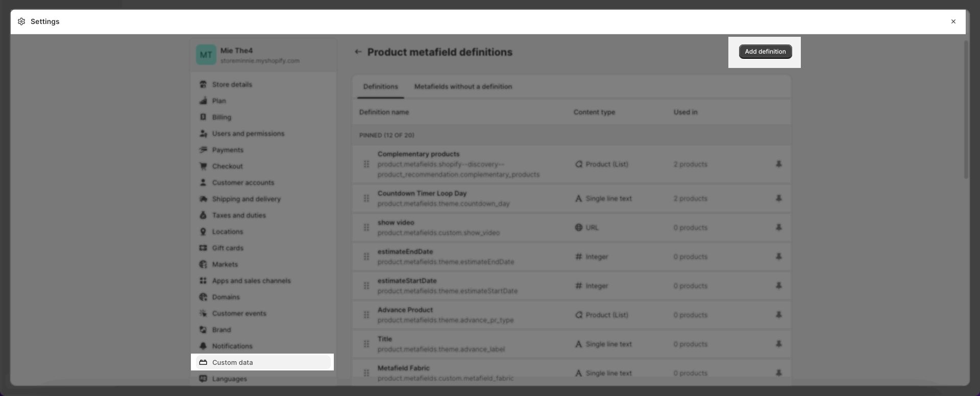Screen dimensions: 980x396
Task: Select Custom data in sidebar
Action: (263, 362)
